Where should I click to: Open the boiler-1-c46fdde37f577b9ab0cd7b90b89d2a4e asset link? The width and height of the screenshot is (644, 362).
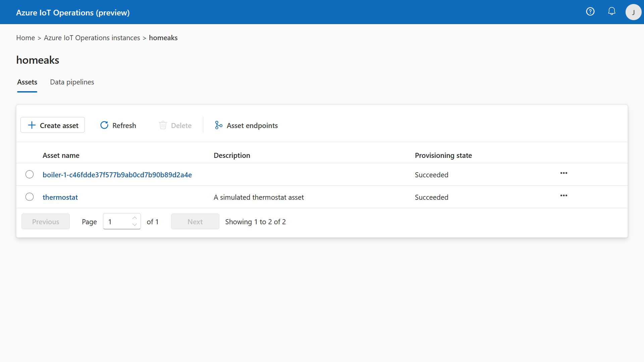pos(117,175)
